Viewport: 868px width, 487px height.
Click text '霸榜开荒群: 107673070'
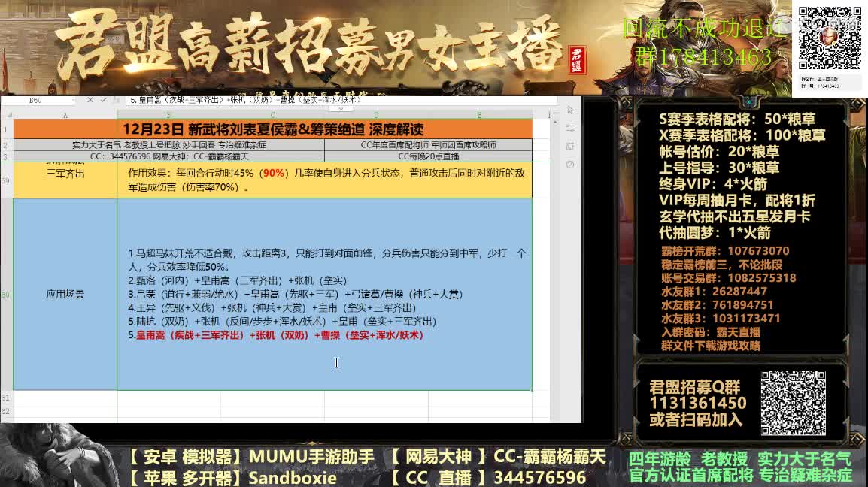(725, 251)
